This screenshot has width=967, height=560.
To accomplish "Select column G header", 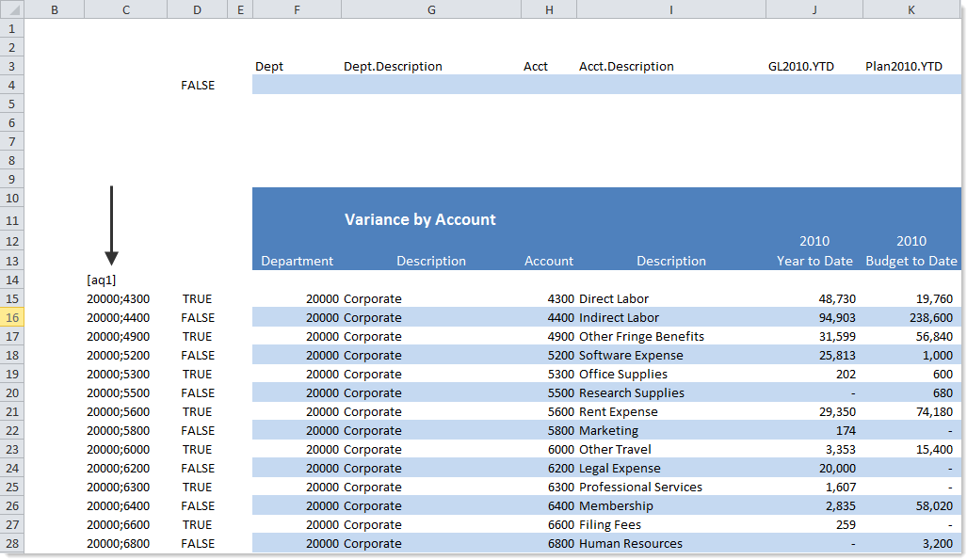I will point(430,9).
